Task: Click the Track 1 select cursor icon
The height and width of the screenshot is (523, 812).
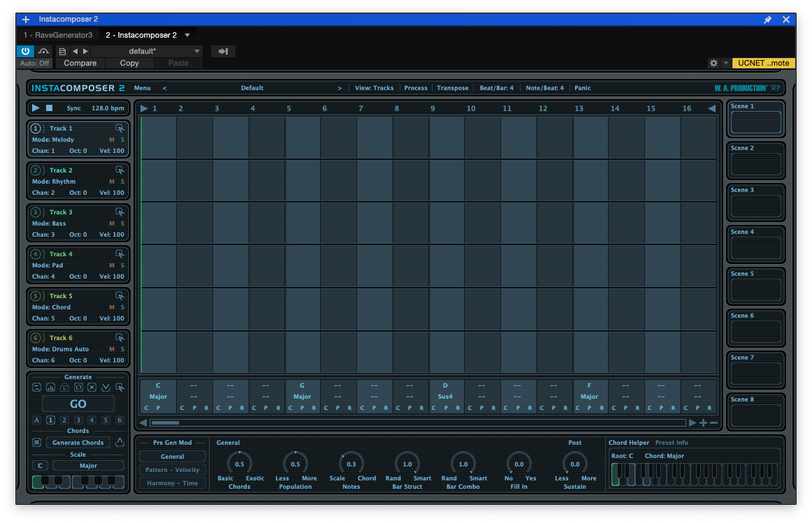Action: coord(119,128)
